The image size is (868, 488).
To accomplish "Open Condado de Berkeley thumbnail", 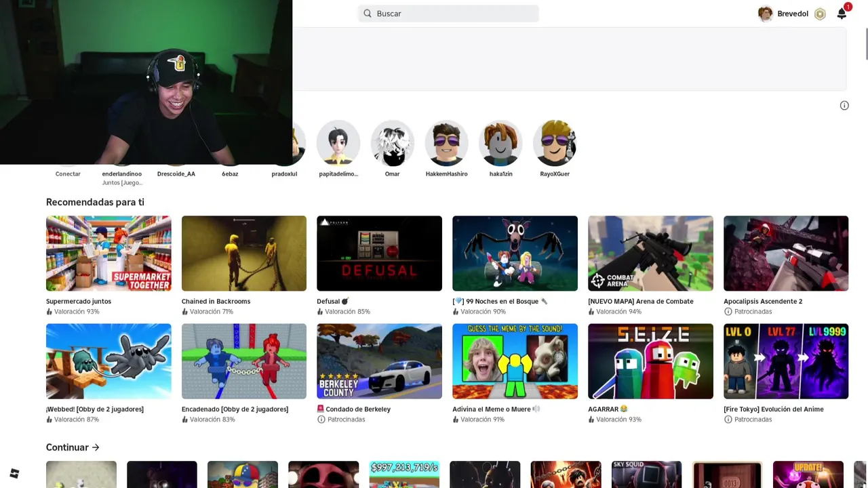I will pyautogui.click(x=379, y=361).
